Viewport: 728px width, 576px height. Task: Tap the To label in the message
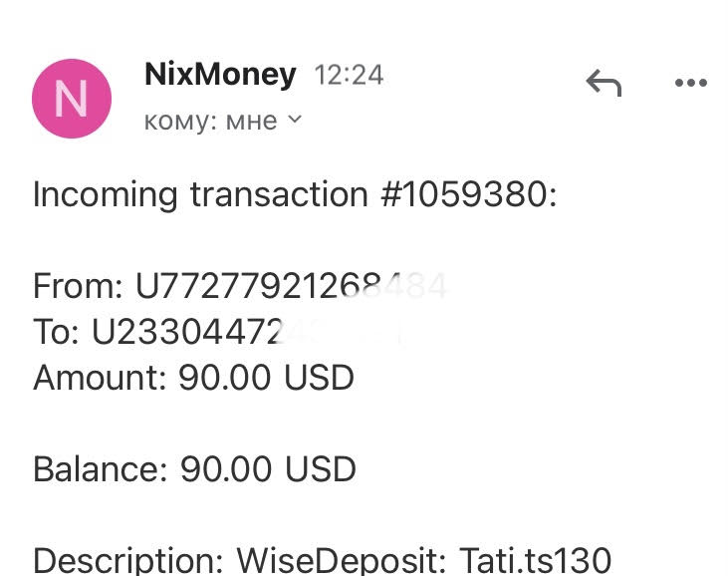[x=57, y=332]
